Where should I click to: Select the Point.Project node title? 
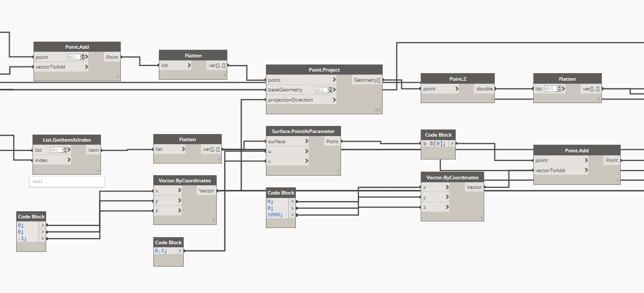click(x=324, y=70)
